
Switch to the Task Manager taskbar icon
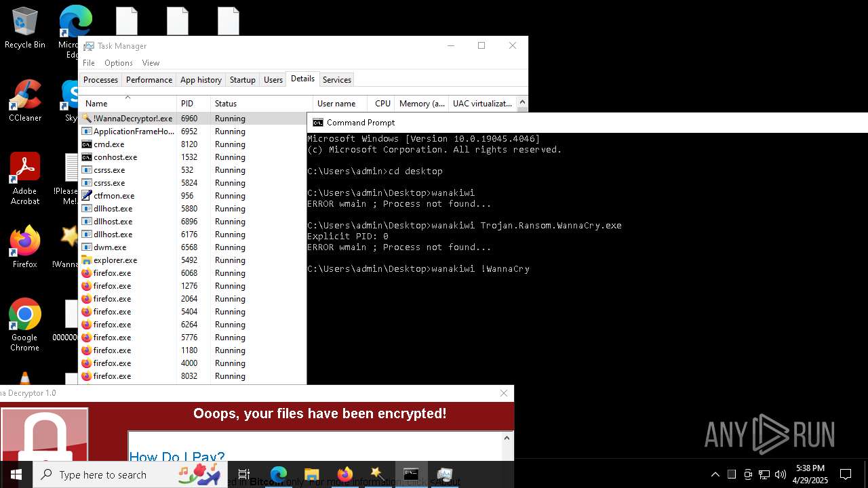point(444,474)
